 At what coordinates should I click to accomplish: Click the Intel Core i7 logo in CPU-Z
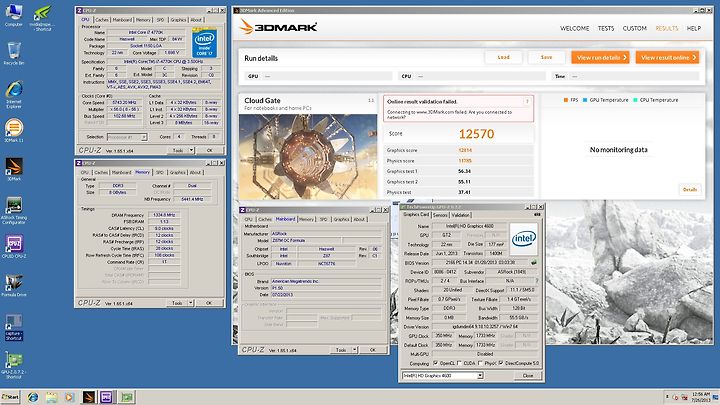(x=204, y=44)
